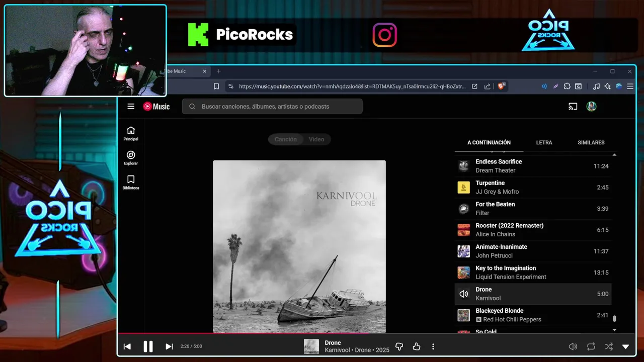Click the speaker icon on Drone queue row
Viewport: 644px width, 362px height.
(463, 294)
